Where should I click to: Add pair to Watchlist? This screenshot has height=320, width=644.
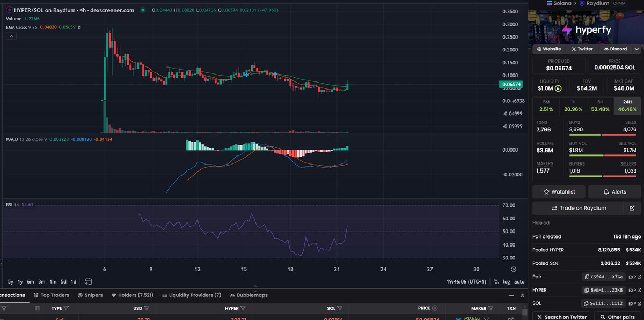559,191
